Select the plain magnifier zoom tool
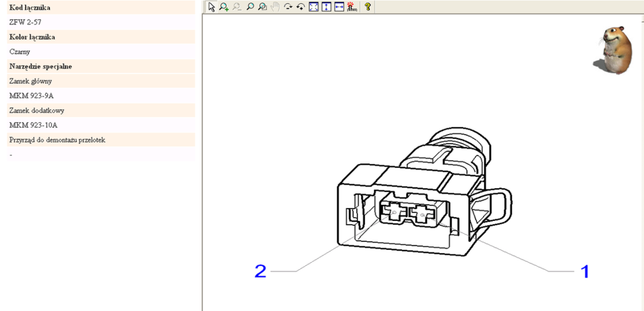Image resolution: width=644 pixels, height=311 pixels. coord(250,7)
